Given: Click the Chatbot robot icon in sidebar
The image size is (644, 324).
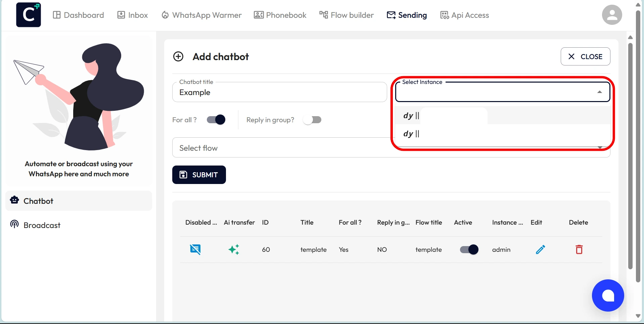Looking at the screenshot, I should tap(14, 200).
